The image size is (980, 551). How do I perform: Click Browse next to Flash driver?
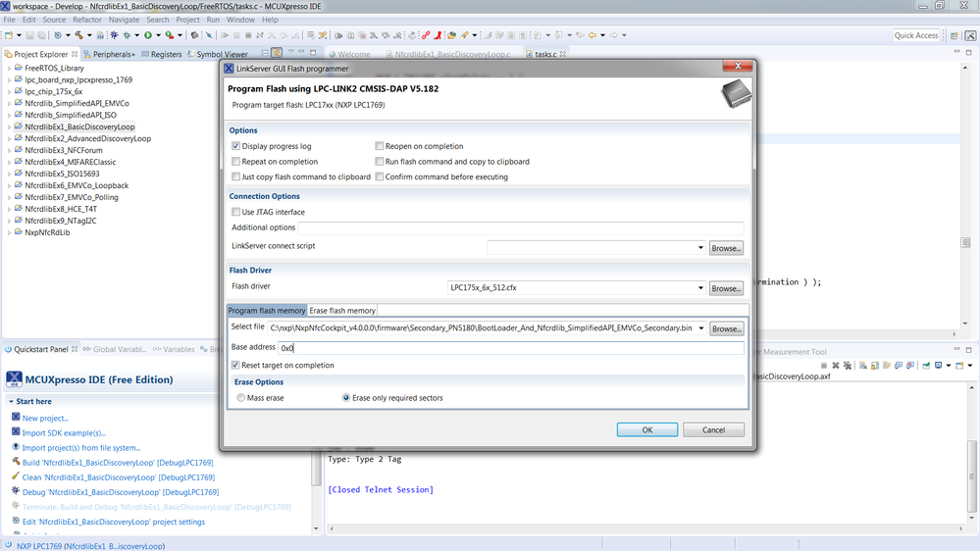click(726, 288)
